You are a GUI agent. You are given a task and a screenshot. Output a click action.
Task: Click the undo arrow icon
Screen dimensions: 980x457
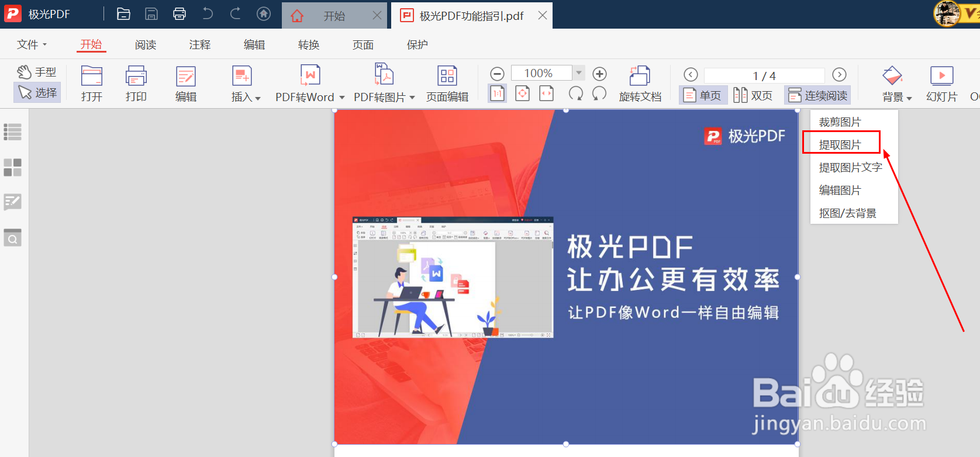click(x=208, y=13)
